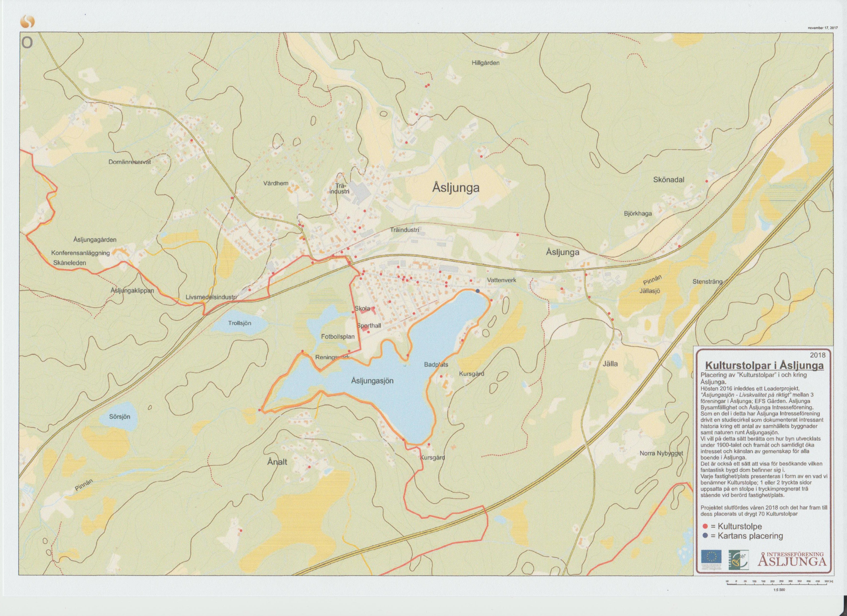
Task: Click the Badplats label by the lake
Action: (x=436, y=364)
